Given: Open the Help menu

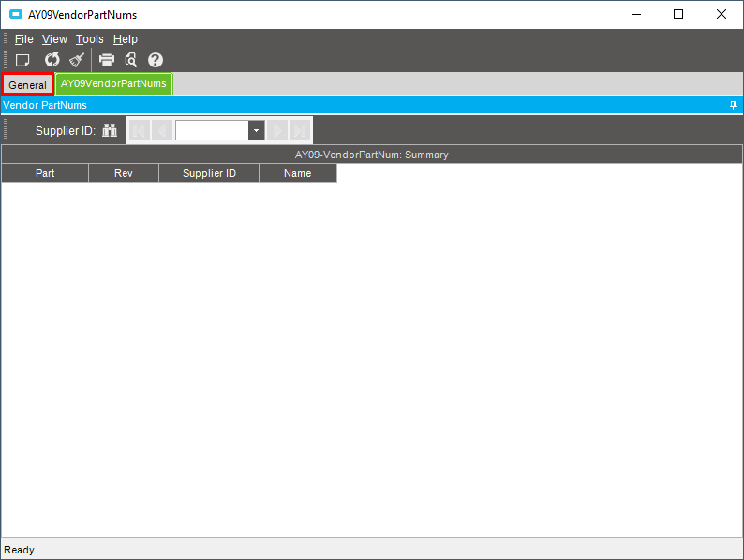Looking at the screenshot, I should (x=126, y=39).
